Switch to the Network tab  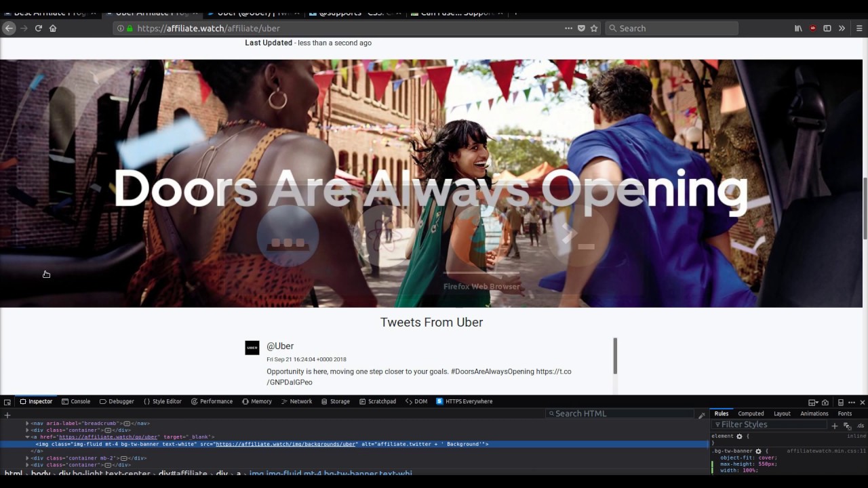(x=296, y=402)
